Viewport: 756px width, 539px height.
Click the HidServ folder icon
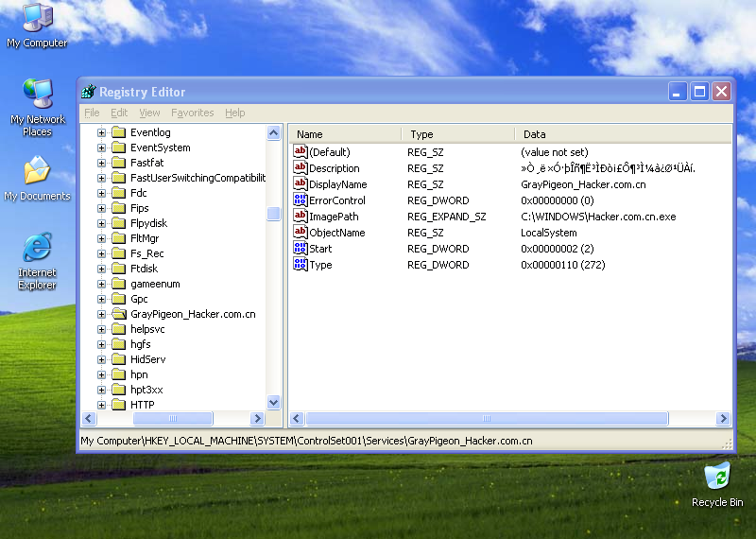tap(119, 359)
